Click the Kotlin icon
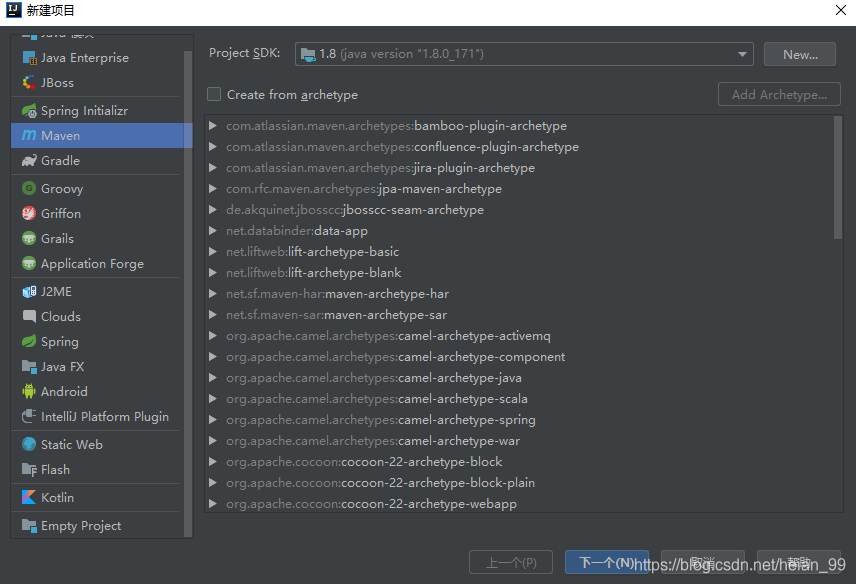This screenshot has height=584, width=856. 29,497
